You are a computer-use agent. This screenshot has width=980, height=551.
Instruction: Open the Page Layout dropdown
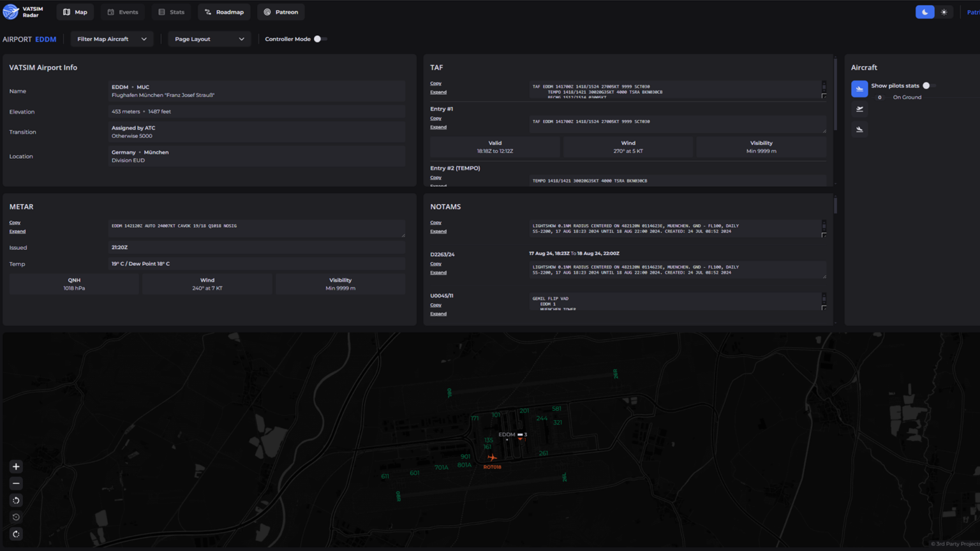pyautogui.click(x=209, y=39)
